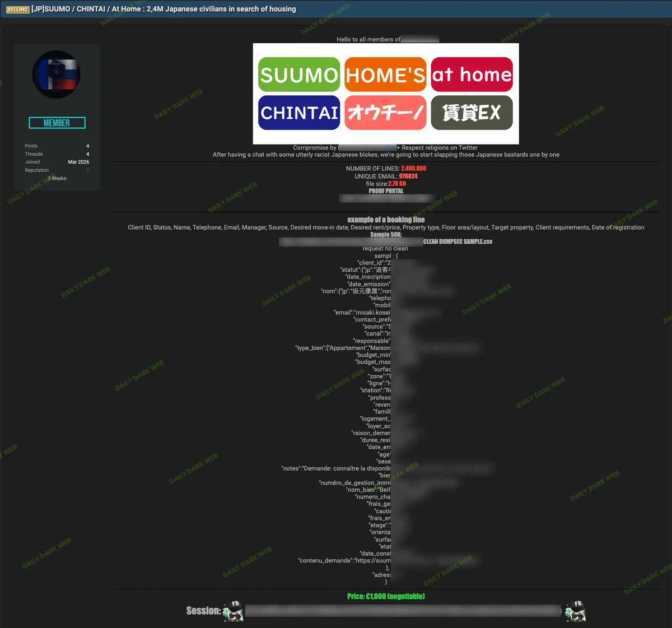
Task: Open the SUUMO logo
Action: coord(298,74)
